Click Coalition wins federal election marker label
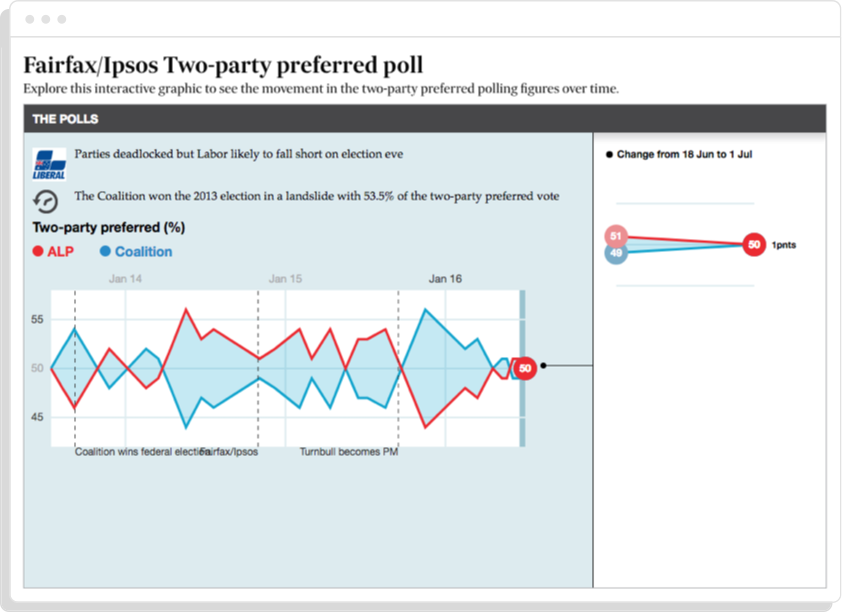The width and height of the screenshot is (842, 612). click(x=142, y=452)
